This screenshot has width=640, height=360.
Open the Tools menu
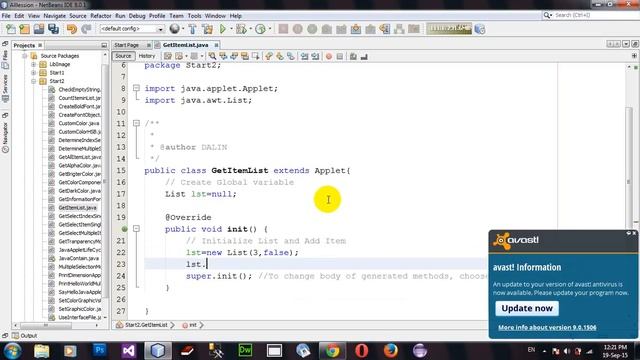coord(194,16)
